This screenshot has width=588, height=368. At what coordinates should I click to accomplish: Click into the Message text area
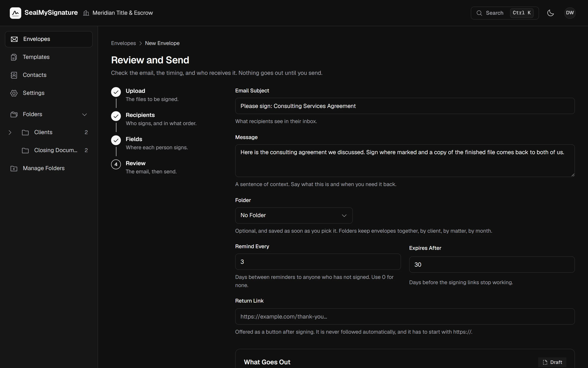405,161
